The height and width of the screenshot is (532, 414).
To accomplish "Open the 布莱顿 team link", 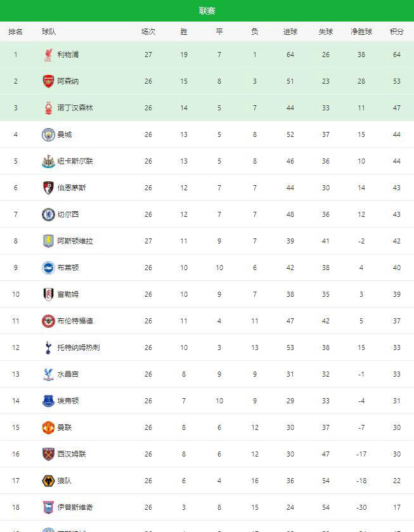I will pyautogui.click(x=68, y=268).
